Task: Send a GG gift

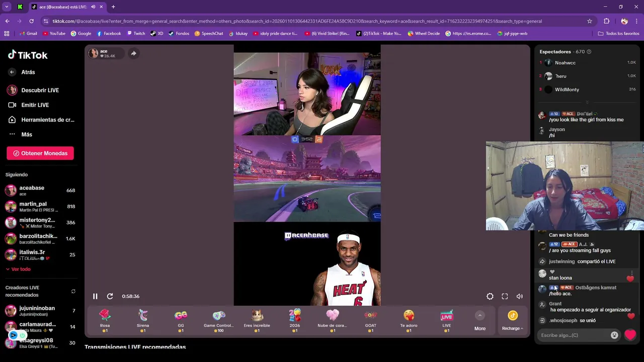Action: click(181, 320)
